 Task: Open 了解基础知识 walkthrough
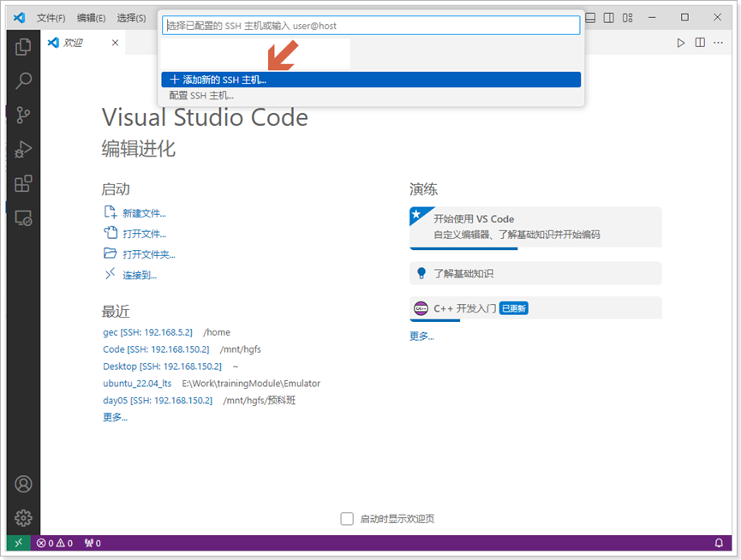(535, 273)
